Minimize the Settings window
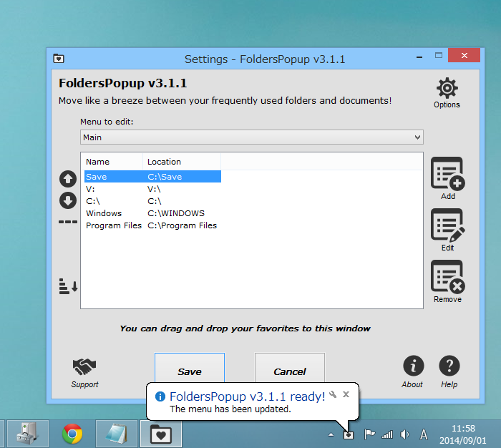This screenshot has height=448, width=501. click(x=419, y=57)
